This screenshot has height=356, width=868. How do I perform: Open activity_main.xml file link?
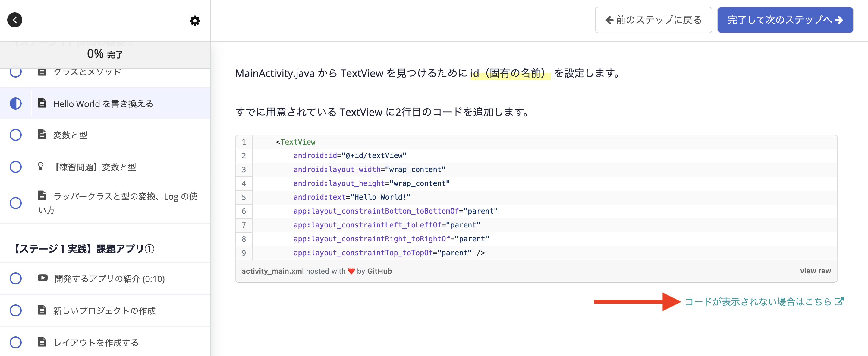click(x=272, y=271)
